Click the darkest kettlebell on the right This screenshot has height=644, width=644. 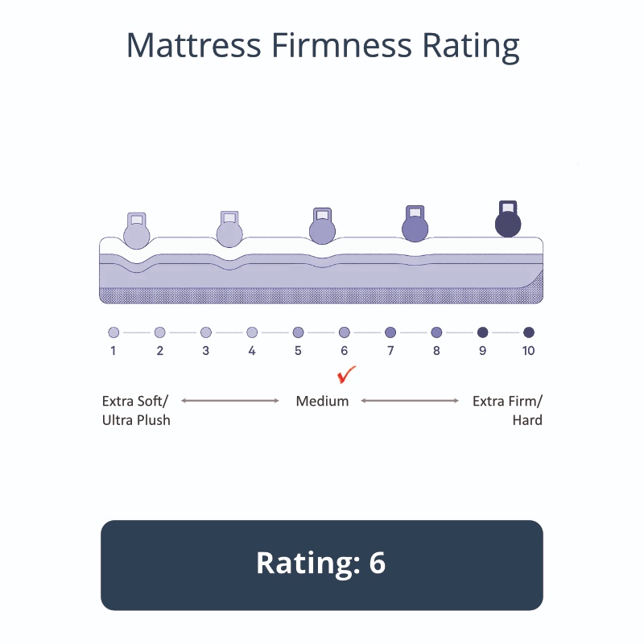point(508,219)
